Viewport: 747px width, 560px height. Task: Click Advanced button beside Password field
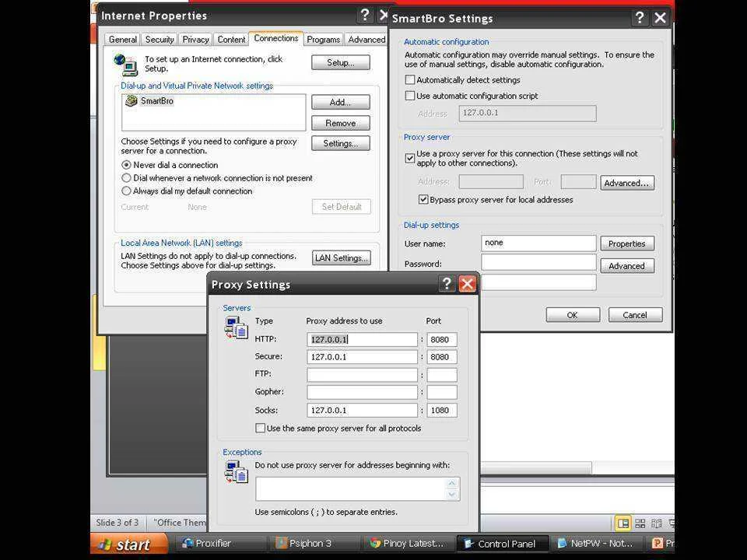(x=627, y=266)
